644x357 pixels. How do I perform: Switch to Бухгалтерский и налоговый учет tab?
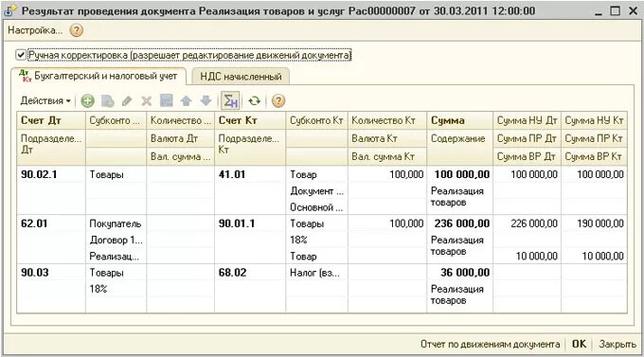pos(98,77)
